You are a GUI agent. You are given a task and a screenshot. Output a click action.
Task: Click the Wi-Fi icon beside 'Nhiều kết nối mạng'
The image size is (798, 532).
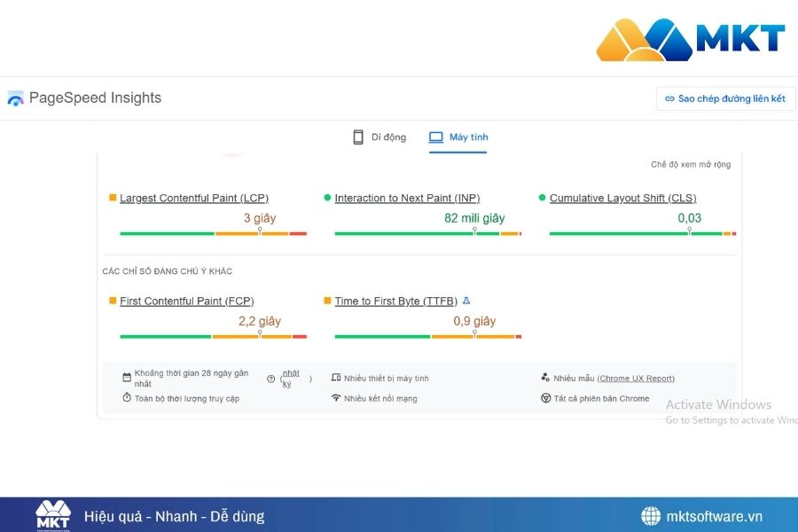[x=337, y=398]
